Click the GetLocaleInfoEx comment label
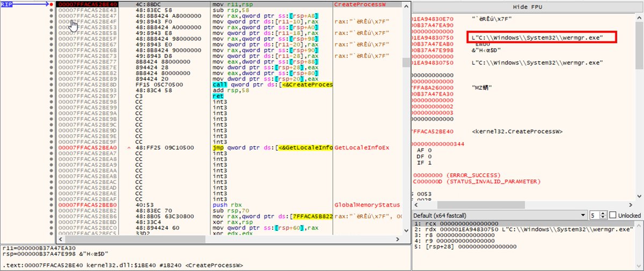644x271 pixels. point(361,148)
